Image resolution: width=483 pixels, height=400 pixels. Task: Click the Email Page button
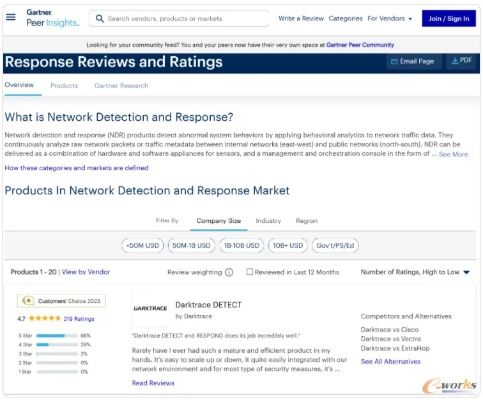[x=413, y=61]
